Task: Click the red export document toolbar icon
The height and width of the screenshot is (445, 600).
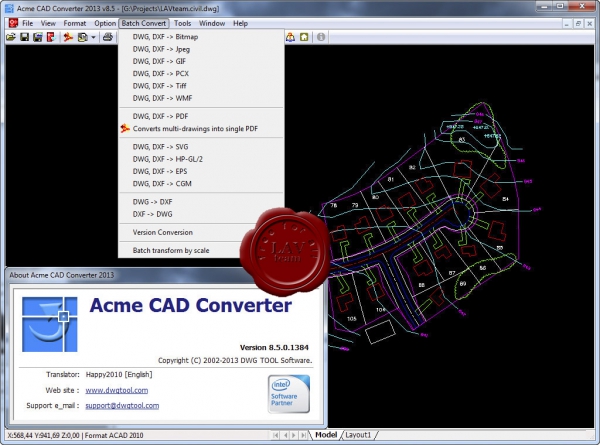Action: coord(51,37)
